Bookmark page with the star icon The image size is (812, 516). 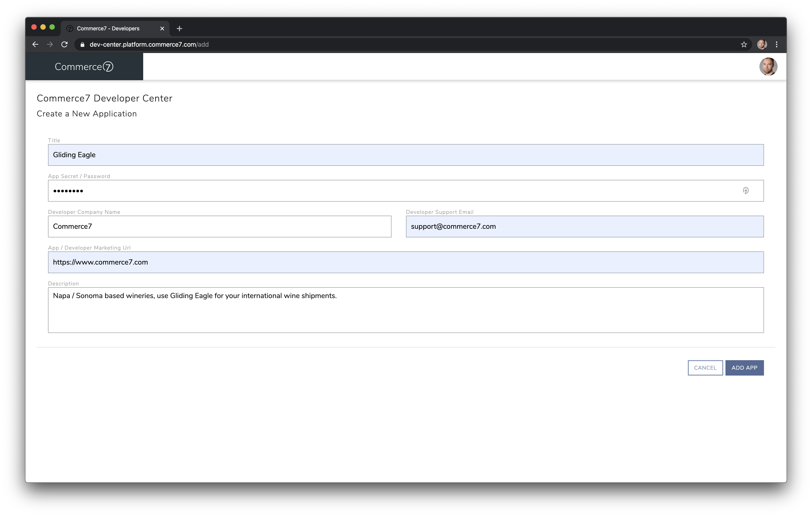click(744, 44)
